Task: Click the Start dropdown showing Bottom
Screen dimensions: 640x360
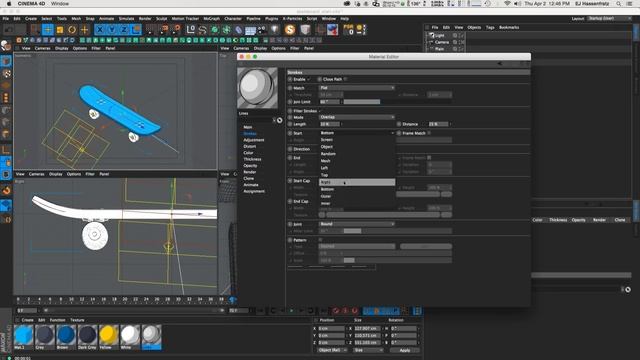Action: tap(357, 133)
